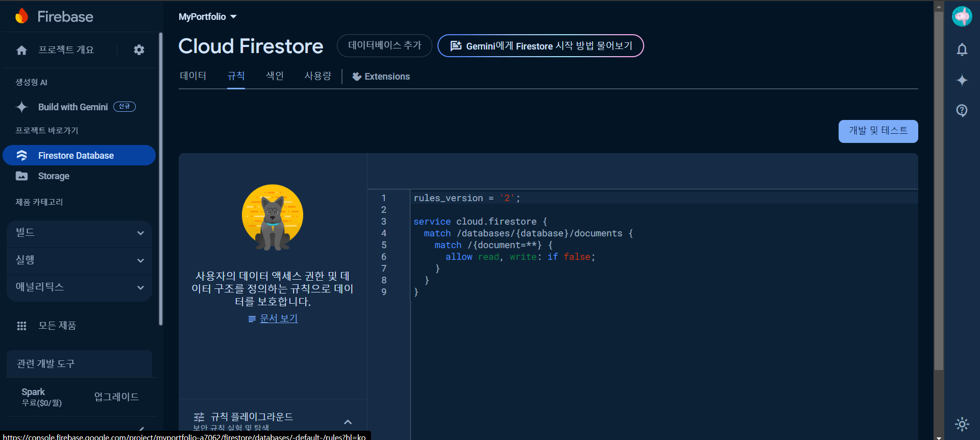Click the all products grid icon

coord(21,326)
